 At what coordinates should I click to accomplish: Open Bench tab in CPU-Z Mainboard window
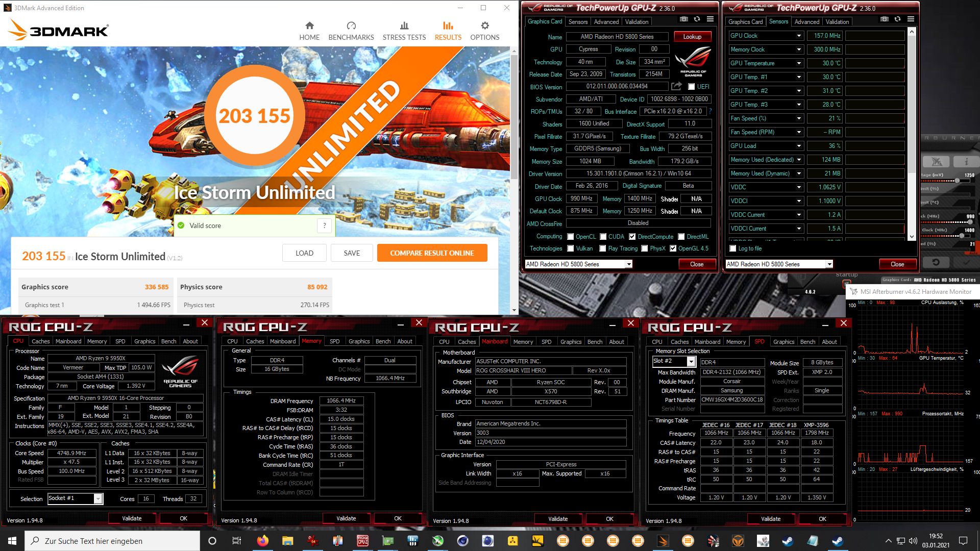(595, 342)
